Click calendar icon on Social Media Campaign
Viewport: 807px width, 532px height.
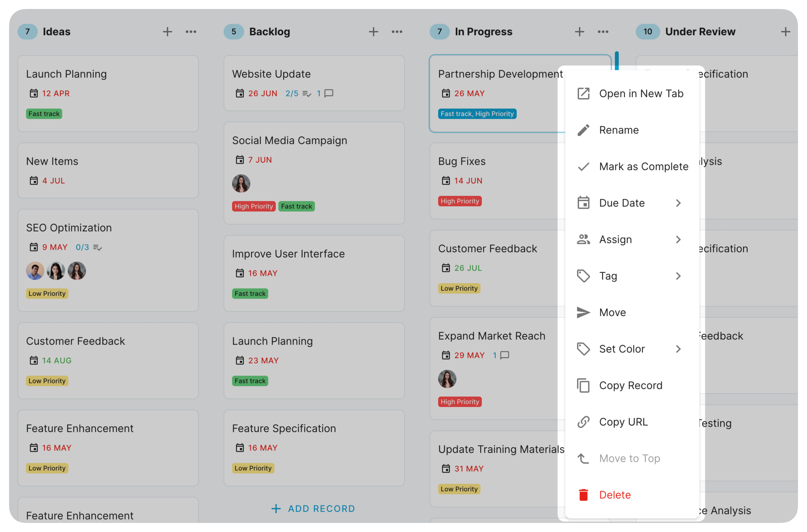pos(240,159)
